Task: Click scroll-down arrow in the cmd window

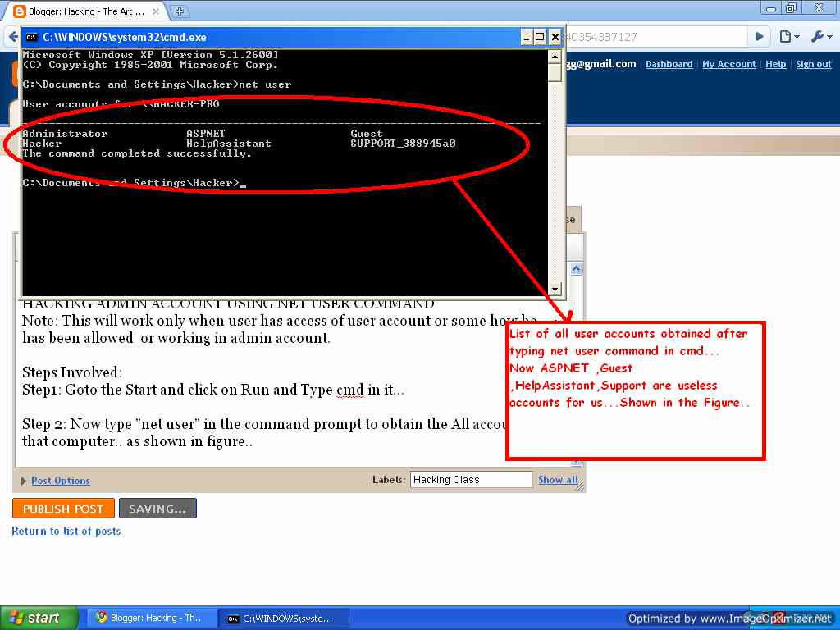Action: pos(555,289)
